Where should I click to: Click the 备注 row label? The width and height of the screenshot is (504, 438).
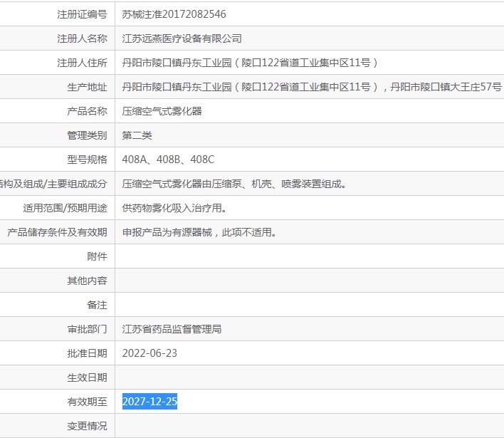click(97, 305)
